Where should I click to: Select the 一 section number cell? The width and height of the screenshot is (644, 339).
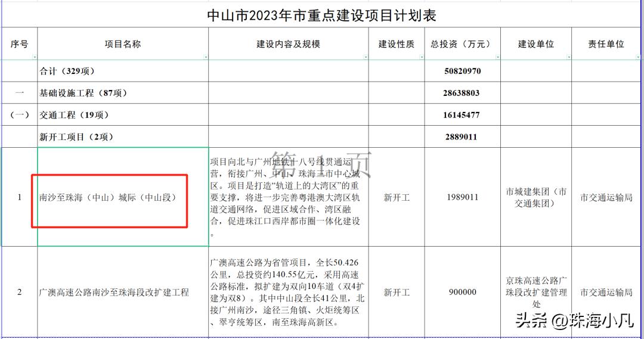coord(19,93)
